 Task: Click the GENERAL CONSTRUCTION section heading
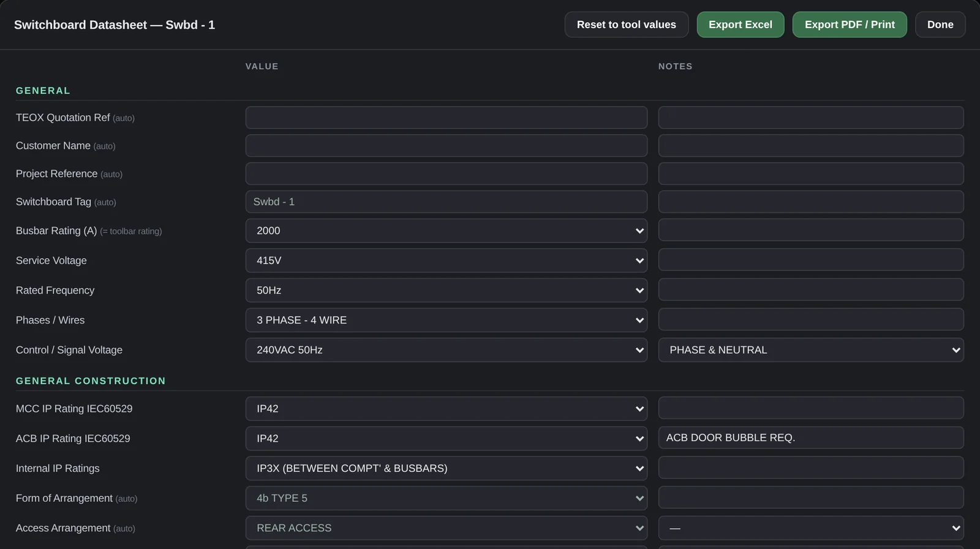91,381
